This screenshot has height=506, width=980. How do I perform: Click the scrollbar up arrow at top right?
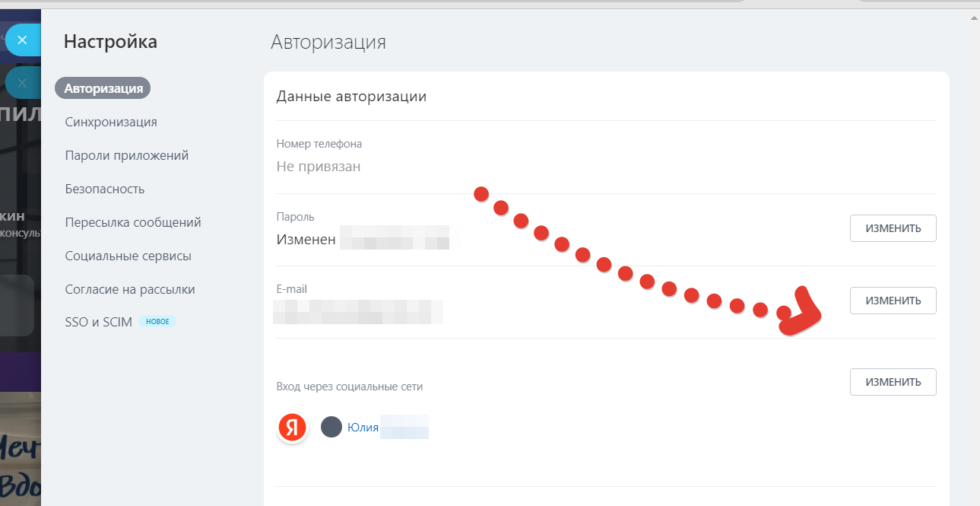click(973, 15)
